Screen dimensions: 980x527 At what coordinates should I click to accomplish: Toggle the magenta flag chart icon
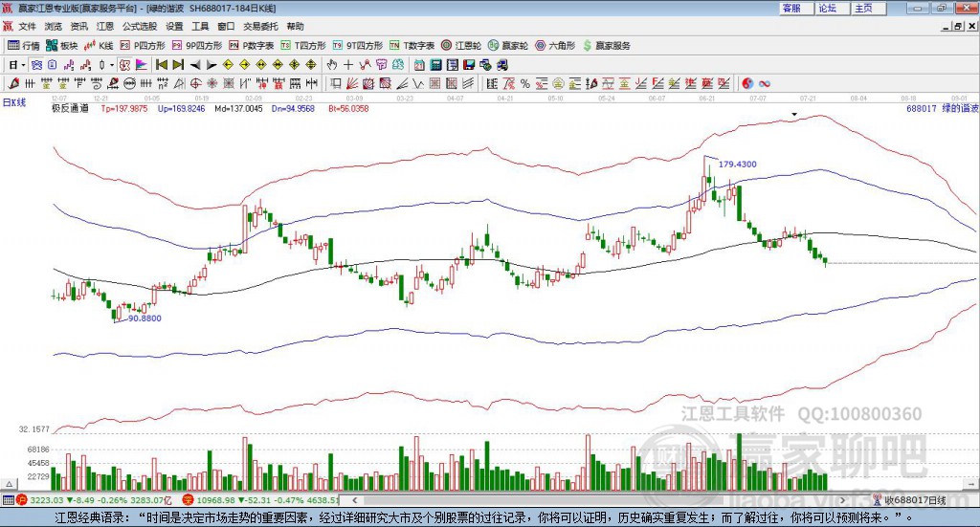[x=142, y=65]
